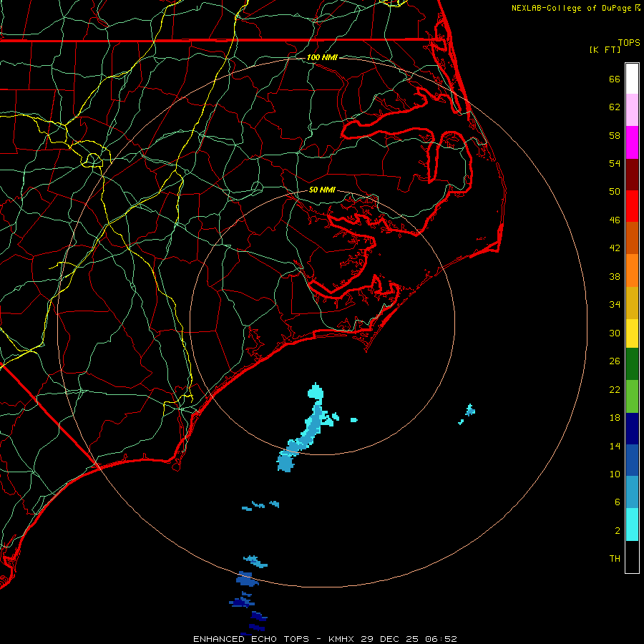This screenshot has width=644, height=644.
Task: Click the legend value "50"
Action: 615,191
